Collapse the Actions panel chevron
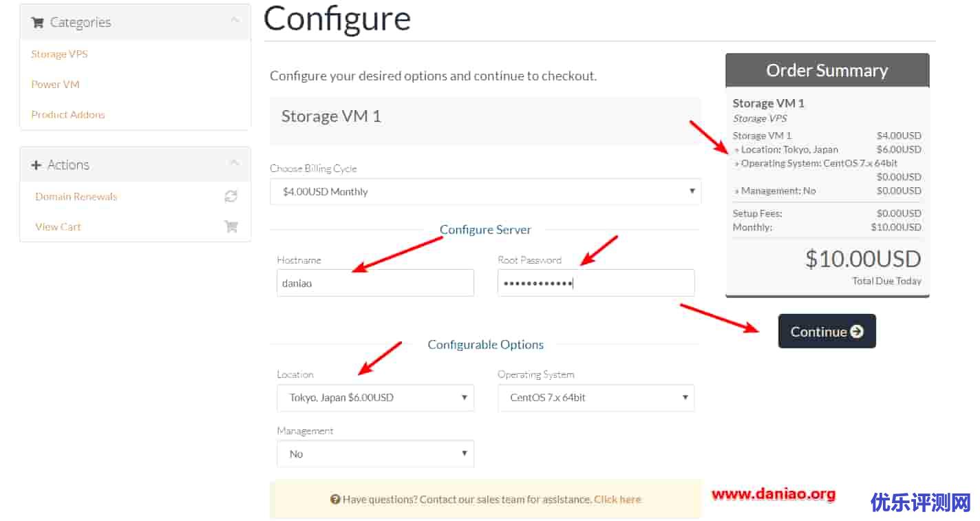 tap(235, 163)
